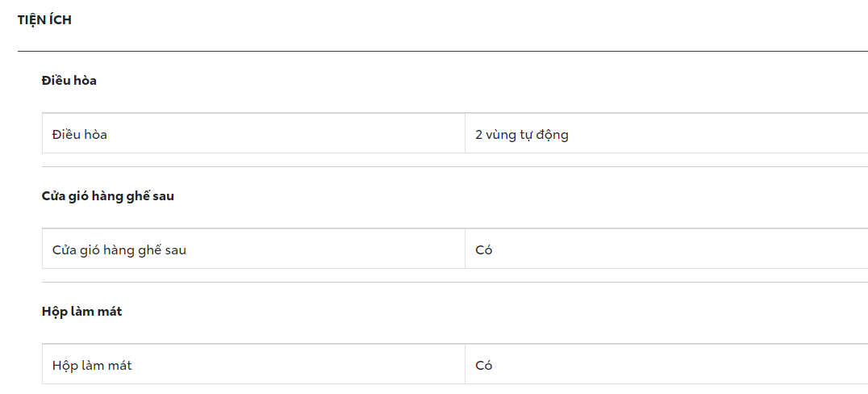This screenshot has width=868, height=394.
Task: Click the separator line above Hộp làm mát heading
Action: [x=455, y=283]
